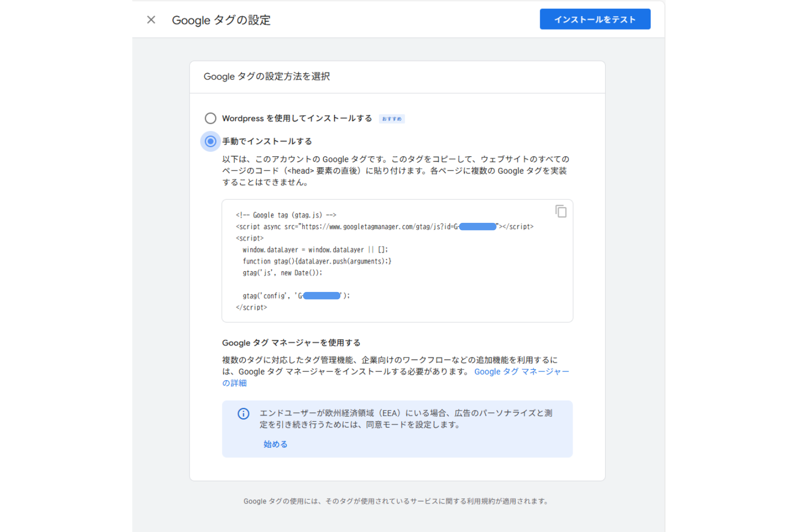Click the Google タグ マネージャーを使用する heading
This screenshot has width=798, height=532.
291,343
